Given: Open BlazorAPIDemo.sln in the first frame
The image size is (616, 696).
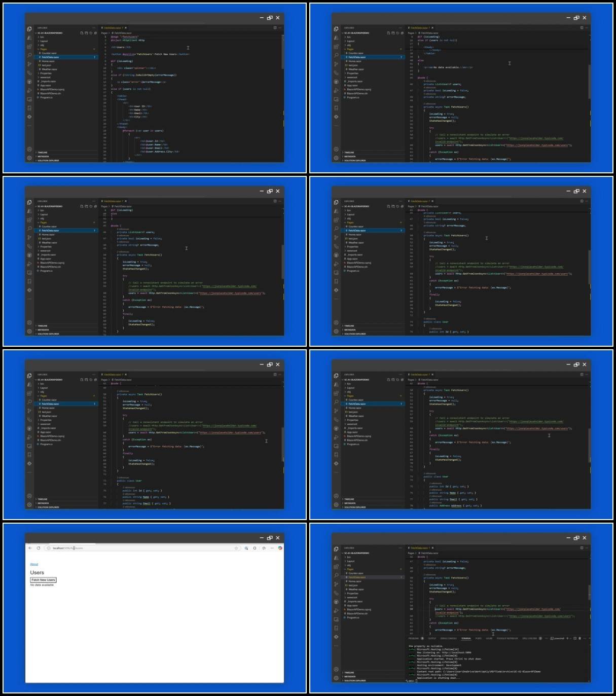Looking at the screenshot, I should tap(67, 93).
